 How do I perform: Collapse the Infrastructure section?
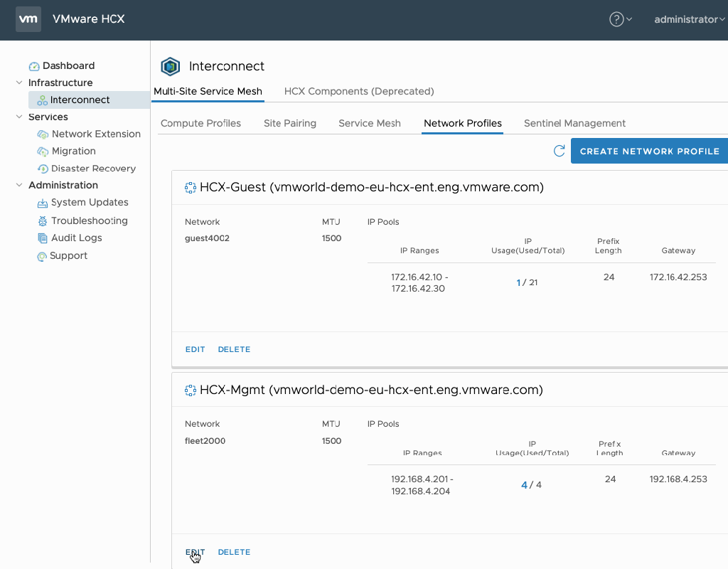[x=19, y=83]
